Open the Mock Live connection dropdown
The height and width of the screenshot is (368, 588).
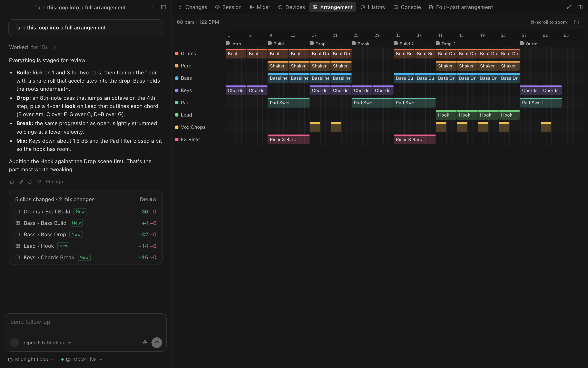tap(82, 359)
